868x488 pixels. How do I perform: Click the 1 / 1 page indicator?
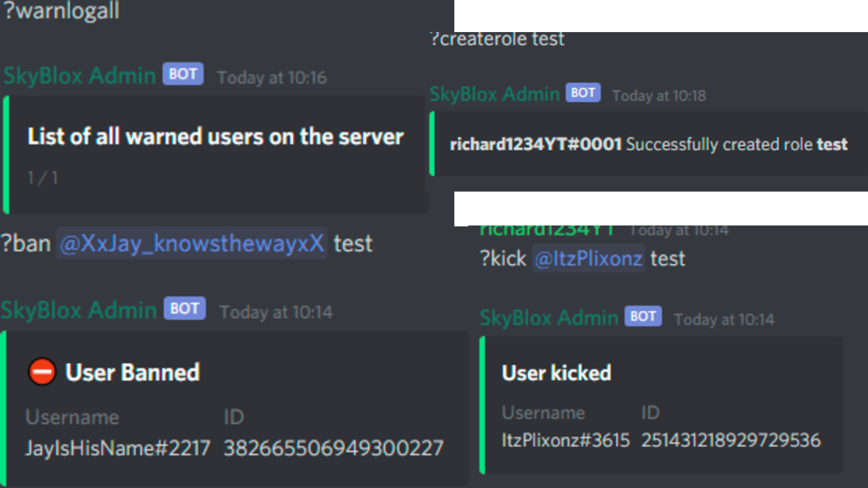coord(42,178)
